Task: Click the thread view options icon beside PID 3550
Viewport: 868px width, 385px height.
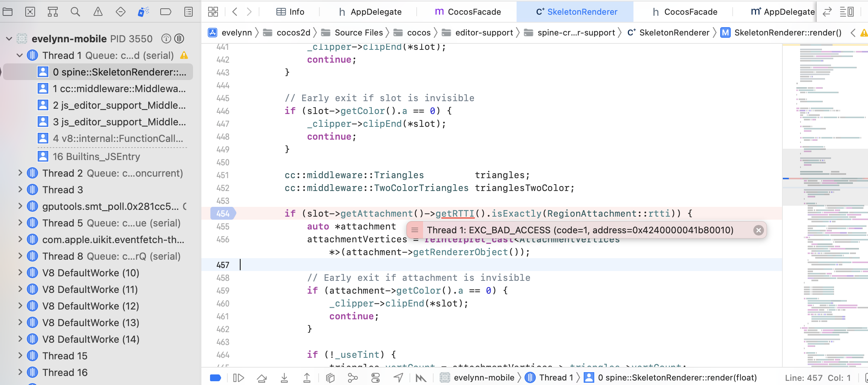Action: pyautogui.click(x=179, y=38)
